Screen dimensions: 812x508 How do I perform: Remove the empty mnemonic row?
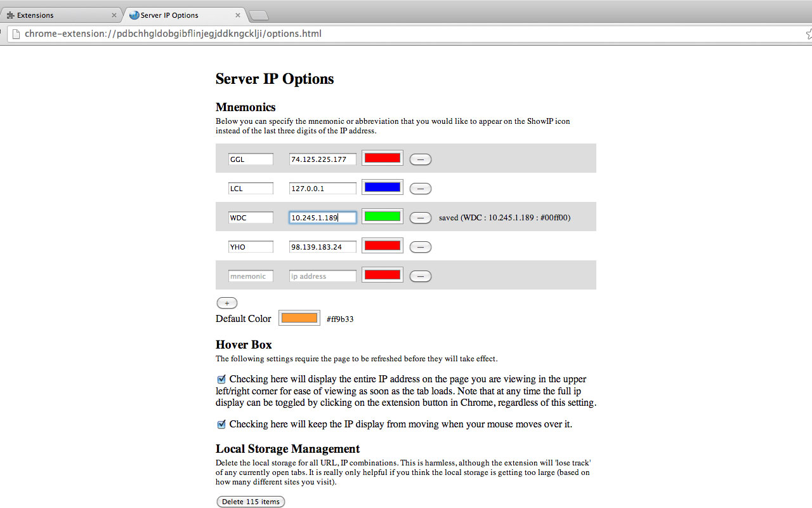(421, 276)
